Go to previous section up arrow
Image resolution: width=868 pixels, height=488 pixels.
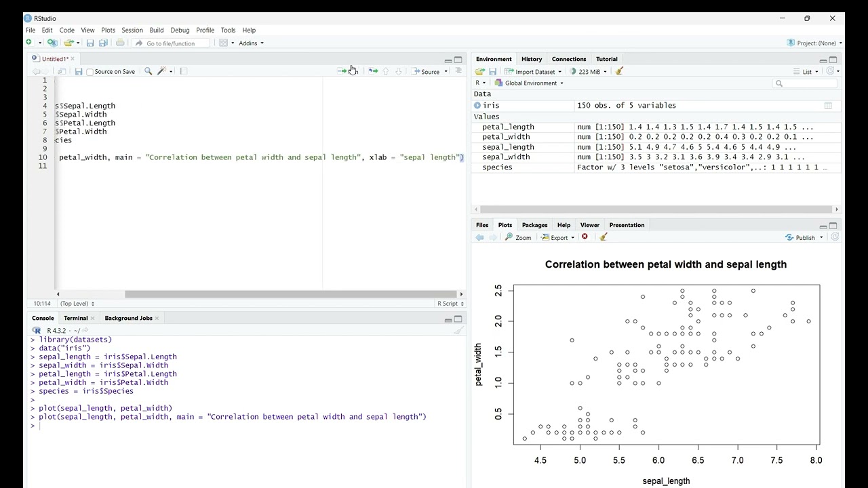pos(386,71)
